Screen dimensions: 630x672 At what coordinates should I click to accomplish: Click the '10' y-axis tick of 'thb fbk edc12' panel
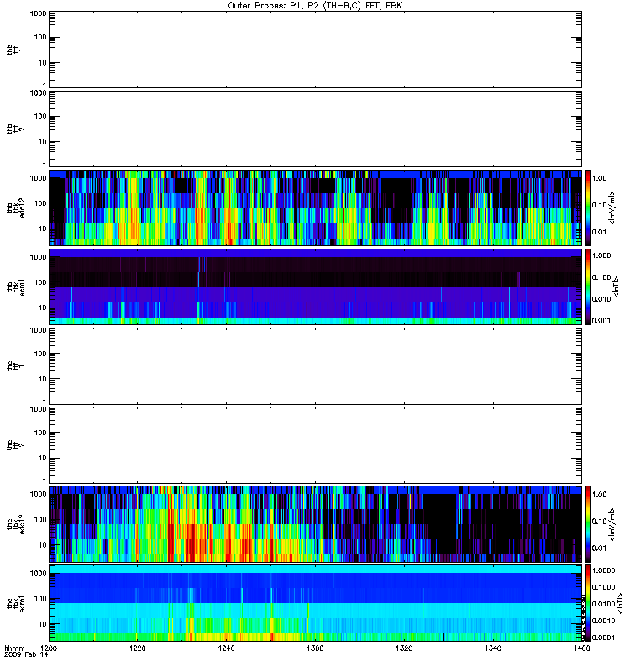[x=42, y=228]
